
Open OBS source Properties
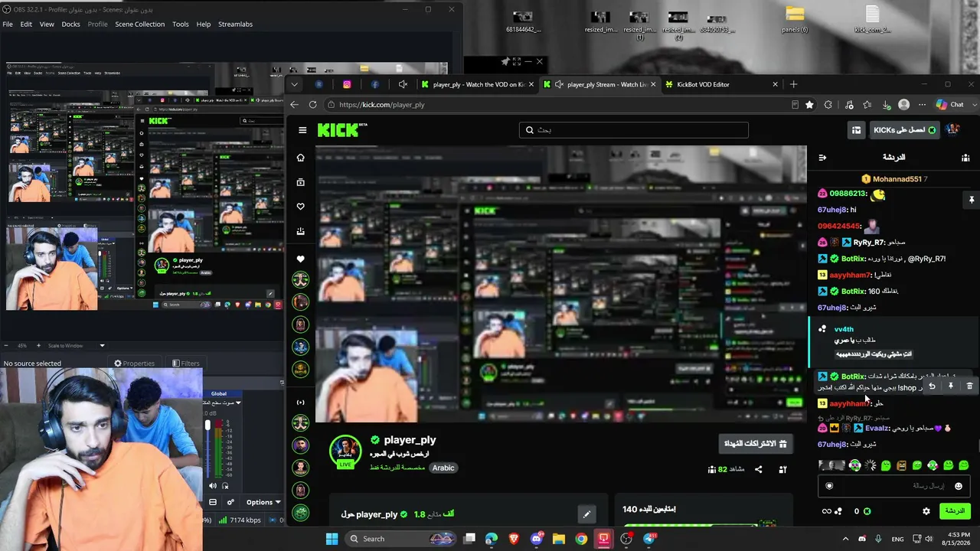click(x=134, y=364)
